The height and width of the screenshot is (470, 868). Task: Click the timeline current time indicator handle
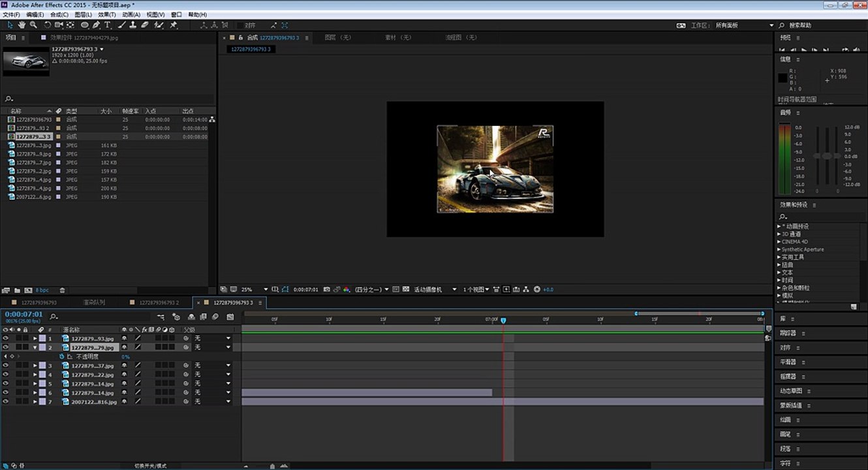point(503,321)
